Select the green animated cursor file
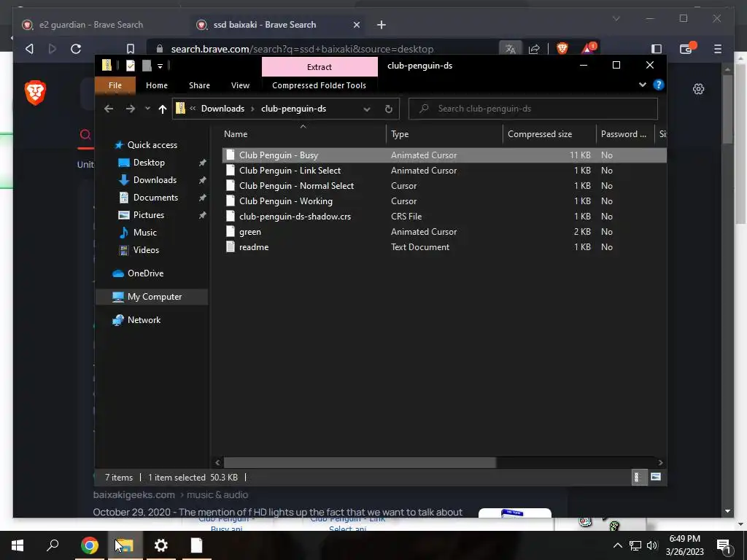747x560 pixels. click(x=444, y=232)
